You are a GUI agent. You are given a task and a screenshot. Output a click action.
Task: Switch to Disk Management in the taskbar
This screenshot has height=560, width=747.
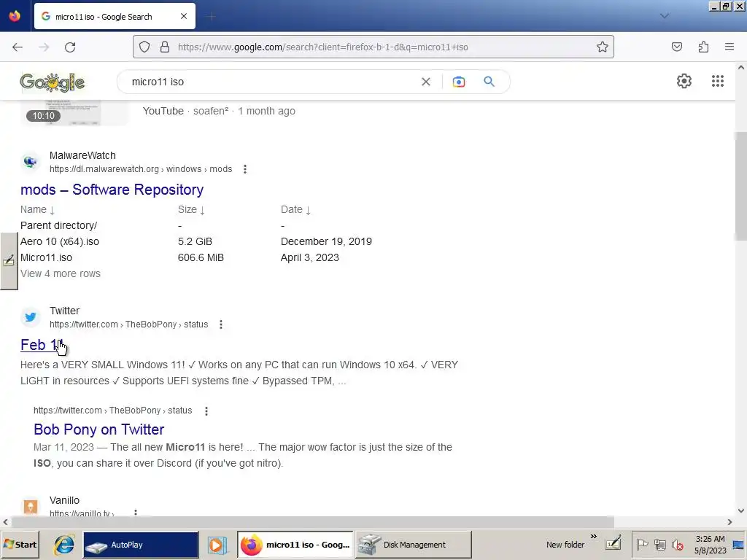[414, 545]
